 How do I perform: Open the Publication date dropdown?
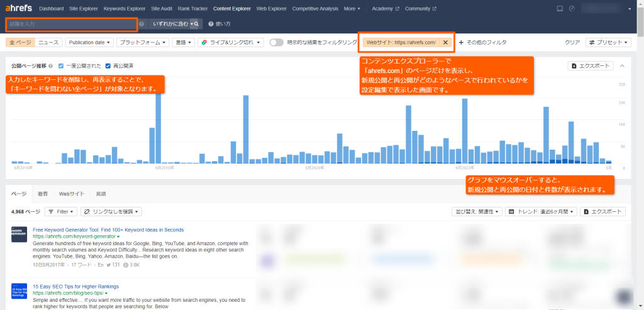click(x=90, y=42)
